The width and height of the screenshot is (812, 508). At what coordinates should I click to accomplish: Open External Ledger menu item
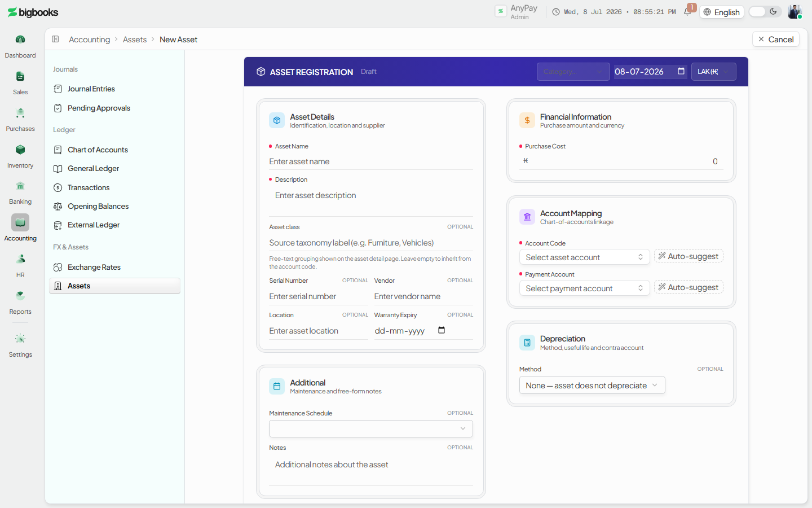pos(114,225)
